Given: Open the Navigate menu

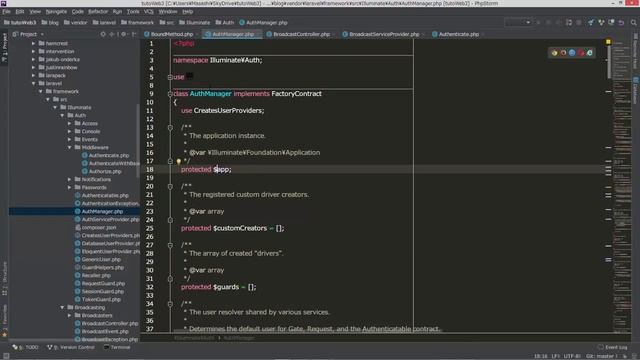Looking at the screenshot, I should (56, 11).
